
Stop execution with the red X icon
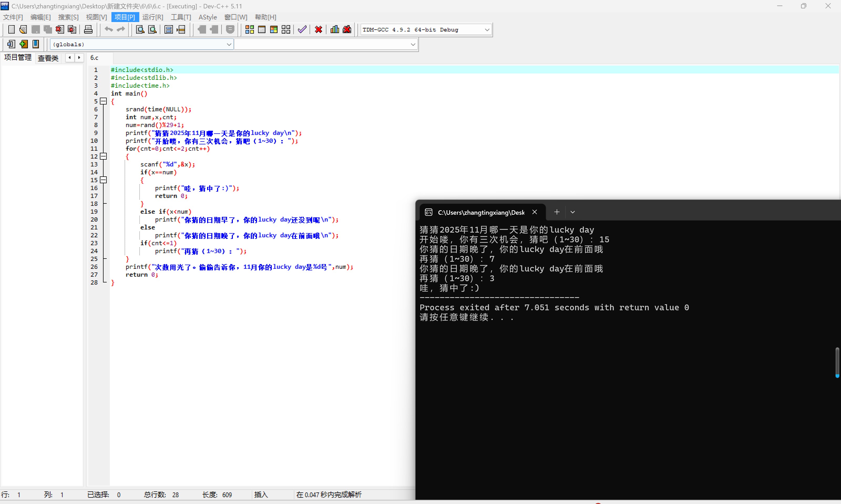318,30
